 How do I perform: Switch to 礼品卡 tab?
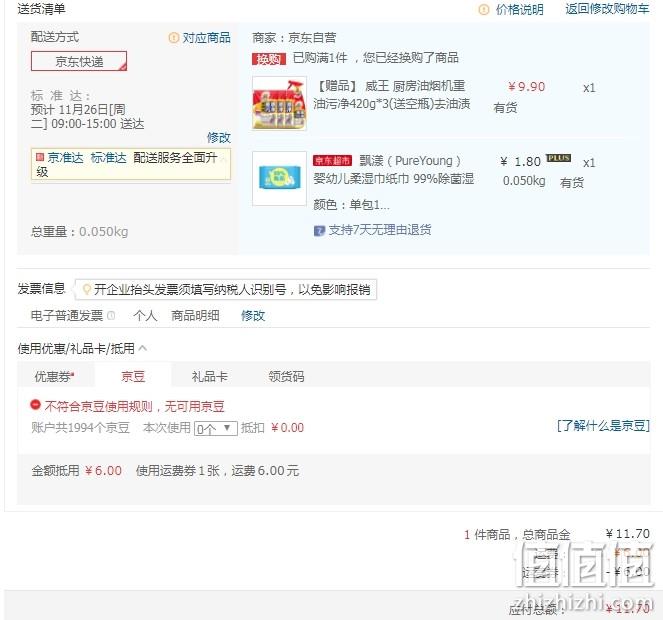(210, 376)
